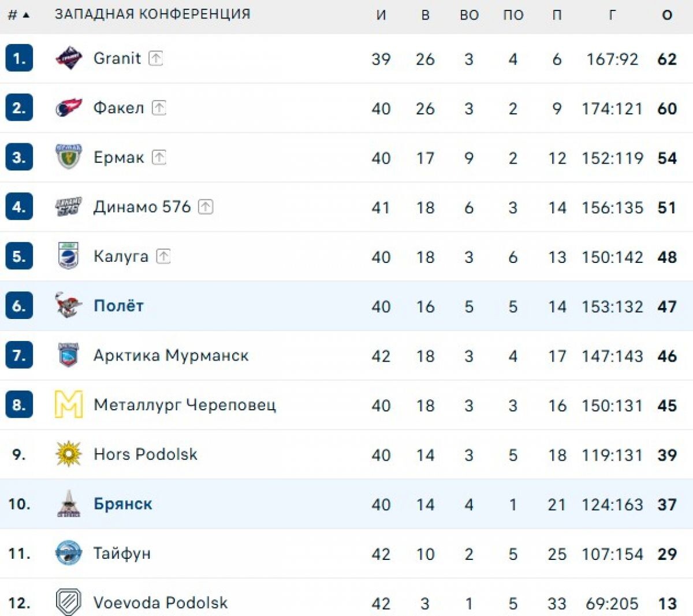Open the Полёт team logo
This screenshot has width=693, height=616.
[69, 306]
